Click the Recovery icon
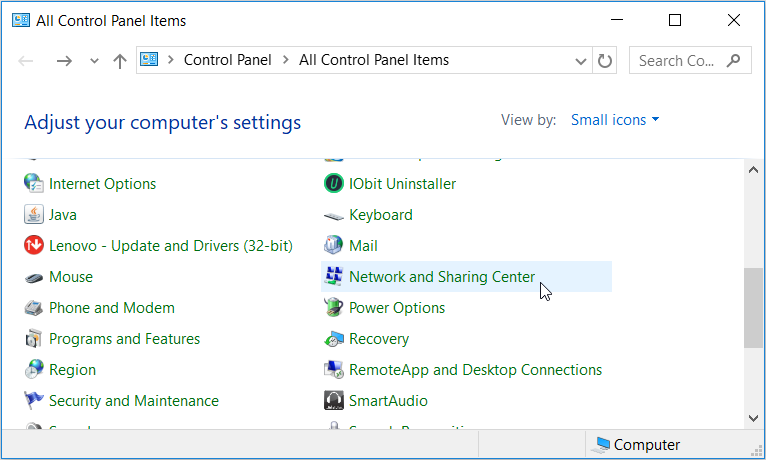This screenshot has width=766, height=460. coord(334,339)
